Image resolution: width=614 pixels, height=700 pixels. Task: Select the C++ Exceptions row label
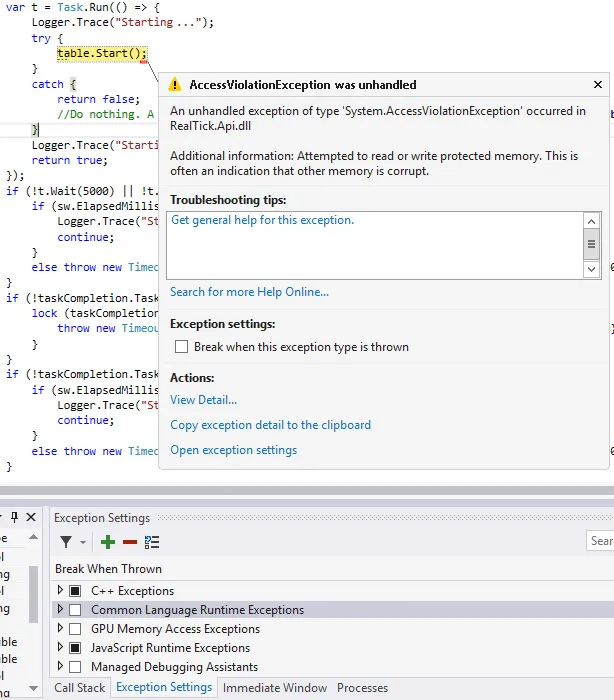(133, 591)
